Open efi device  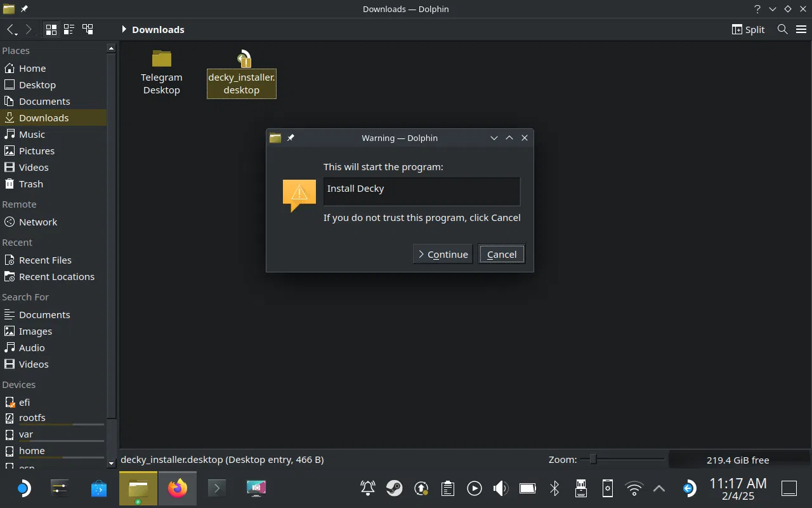54,402
